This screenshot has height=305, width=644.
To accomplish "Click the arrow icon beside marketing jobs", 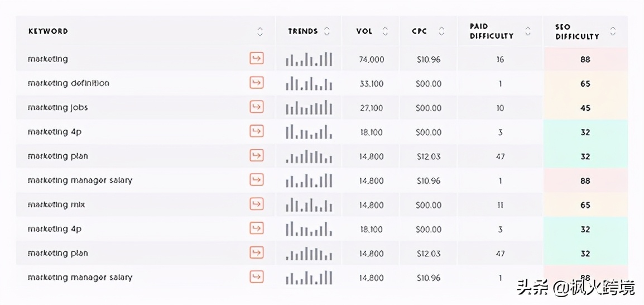I will [256, 107].
